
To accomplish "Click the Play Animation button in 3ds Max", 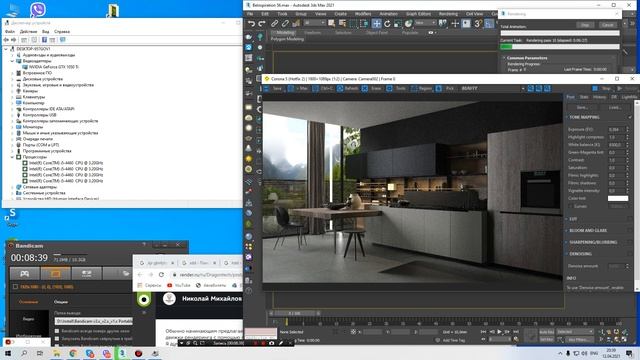I will pyautogui.click(x=500, y=332).
